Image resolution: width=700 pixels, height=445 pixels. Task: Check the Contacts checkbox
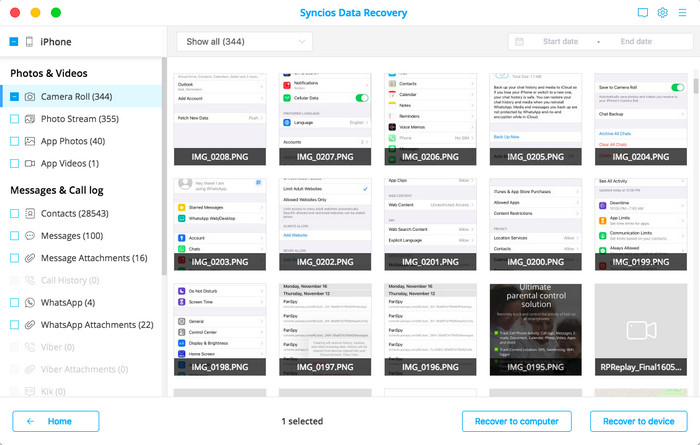point(14,213)
